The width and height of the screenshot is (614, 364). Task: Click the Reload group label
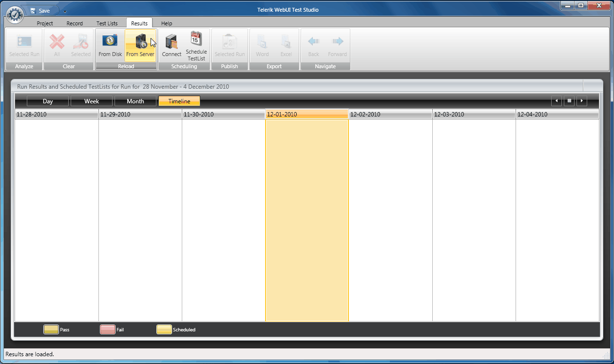click(x=126, y=66)
